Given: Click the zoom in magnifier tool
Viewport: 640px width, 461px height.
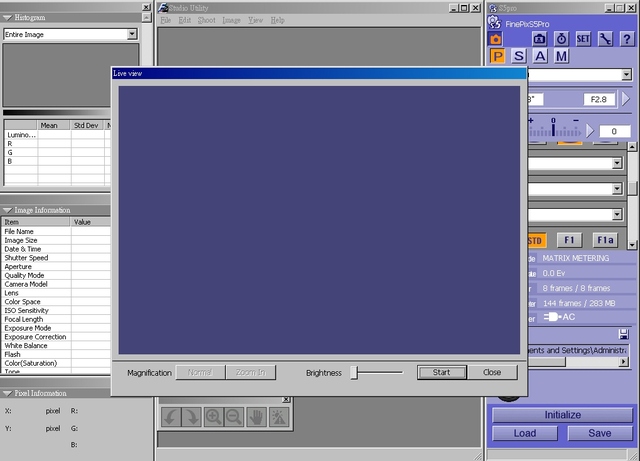Looking at the screenshot, I should pyautogui.click(x=213, y=417).
